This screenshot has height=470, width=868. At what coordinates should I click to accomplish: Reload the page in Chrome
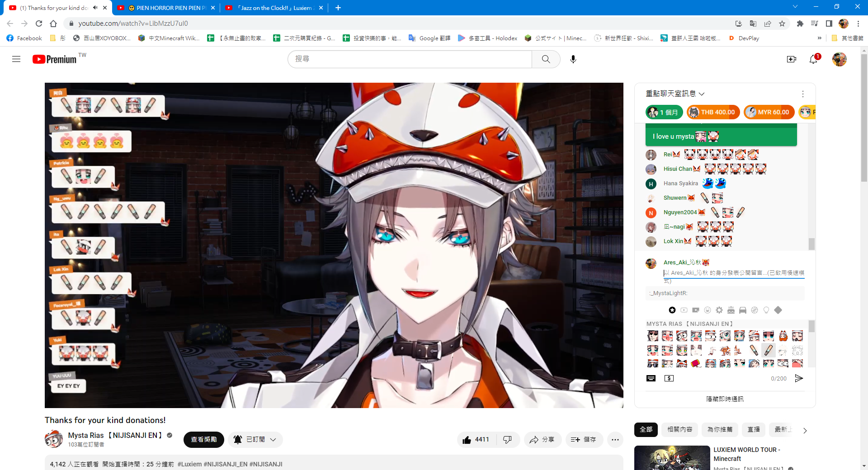coord(39,23)
